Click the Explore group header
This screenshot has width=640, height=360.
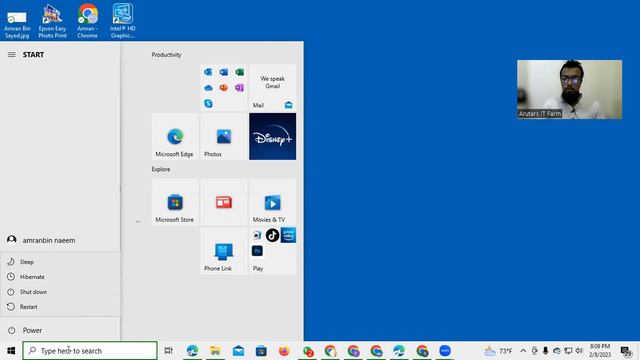161,169
